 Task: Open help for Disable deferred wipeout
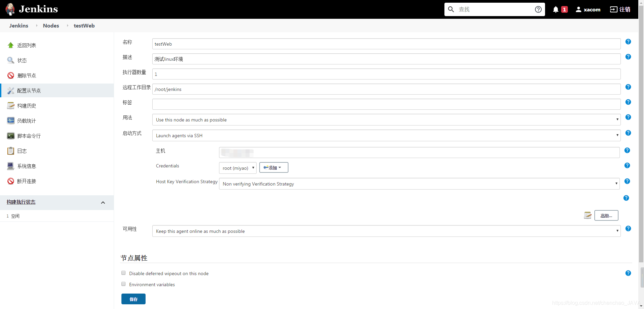coord(628,273)
